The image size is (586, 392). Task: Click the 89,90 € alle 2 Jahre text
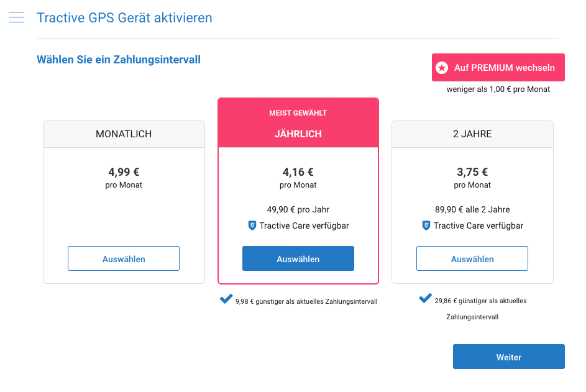tap(472, 209)
